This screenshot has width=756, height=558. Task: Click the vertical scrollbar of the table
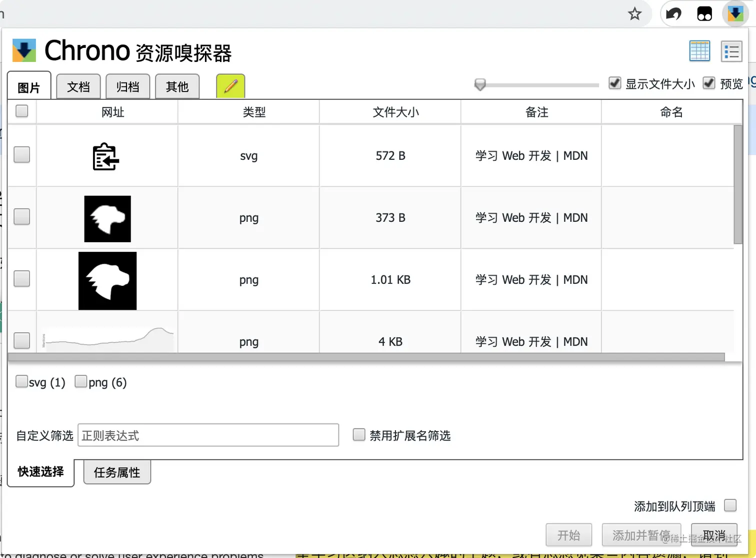click(738, 185)
